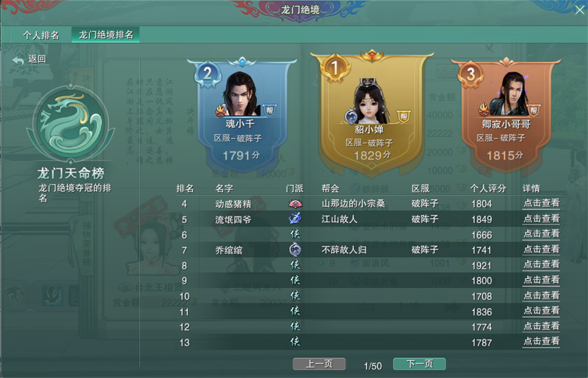Click the 帮 guild badge on 貂小婵's card
This screenshot has height=378, width=588.
pyautogui.click(x=404, y=116)
